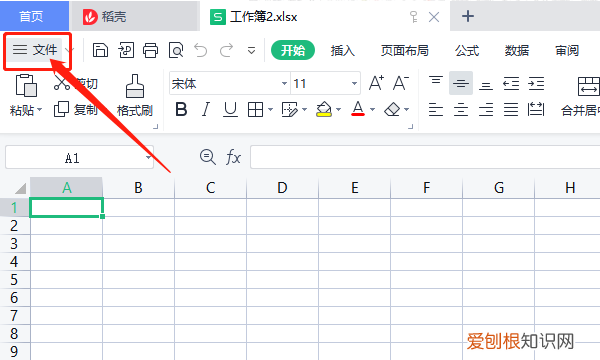Image resolution: width=600 pixels, height=360 pixels.
Task: Select row 5 header
Action: tap(15, 280)
